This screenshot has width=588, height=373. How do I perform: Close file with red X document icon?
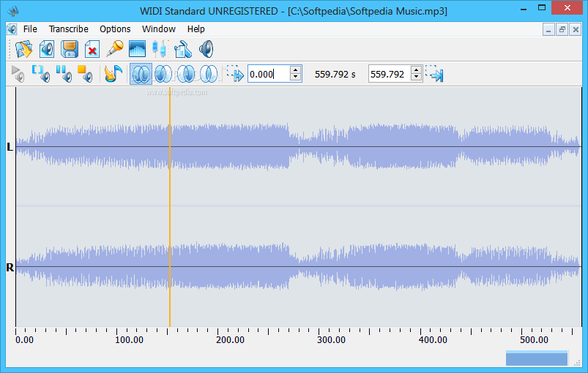[92, 49]
